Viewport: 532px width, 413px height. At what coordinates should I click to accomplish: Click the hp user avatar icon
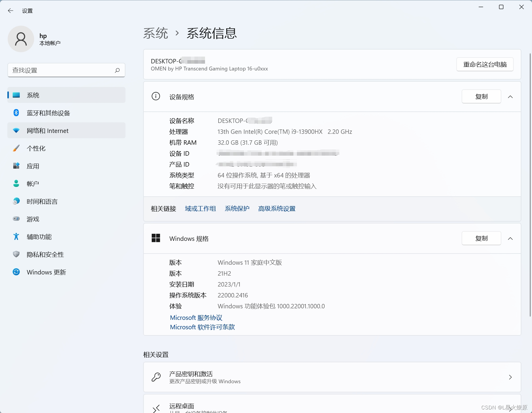click(x=21, y=39)
